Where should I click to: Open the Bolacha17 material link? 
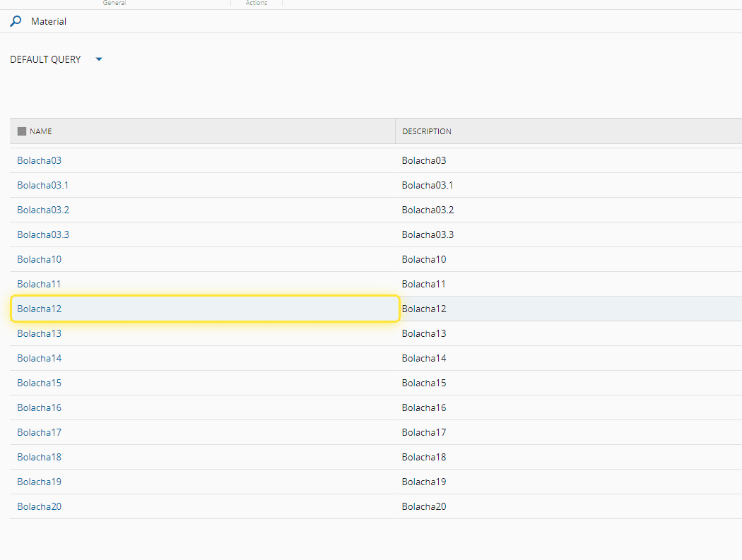pos(40,432)
